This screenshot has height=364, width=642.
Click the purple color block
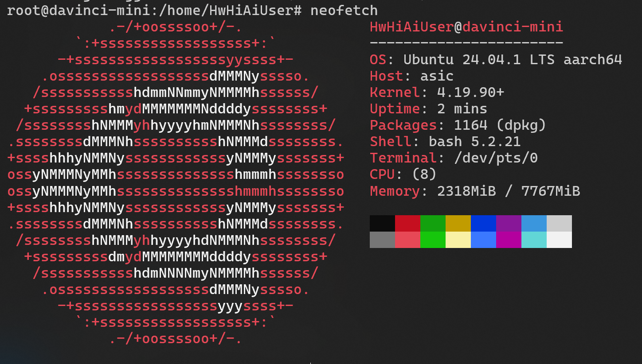click(509, 223)
